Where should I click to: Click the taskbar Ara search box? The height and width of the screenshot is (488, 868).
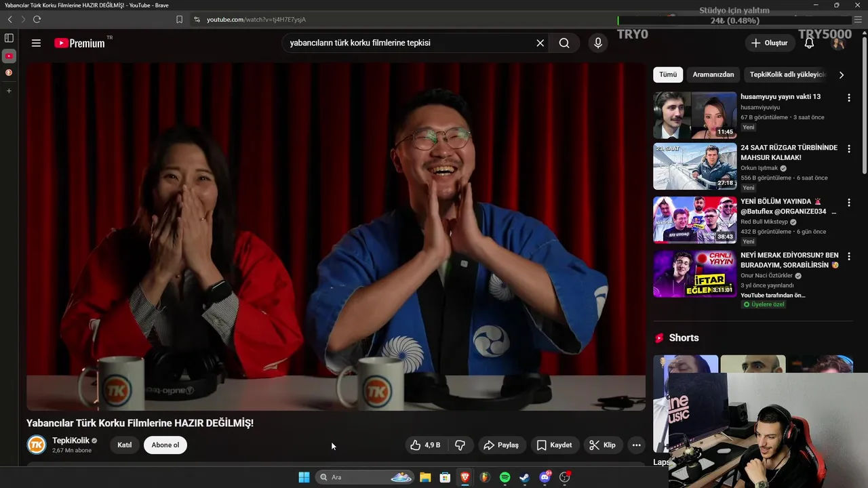365,477
